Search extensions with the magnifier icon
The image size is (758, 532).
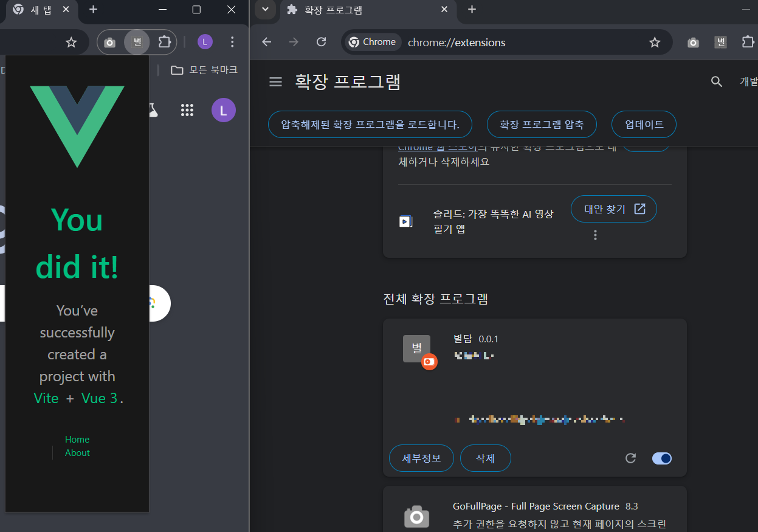717,81
